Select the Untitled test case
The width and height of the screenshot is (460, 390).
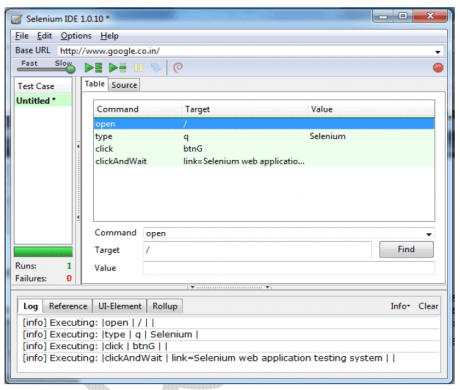coord(43,100)
